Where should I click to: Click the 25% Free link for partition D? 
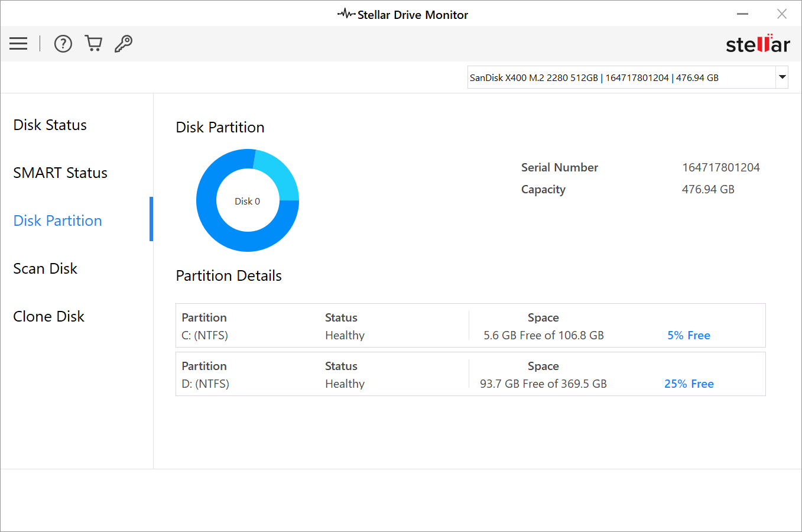689,384
